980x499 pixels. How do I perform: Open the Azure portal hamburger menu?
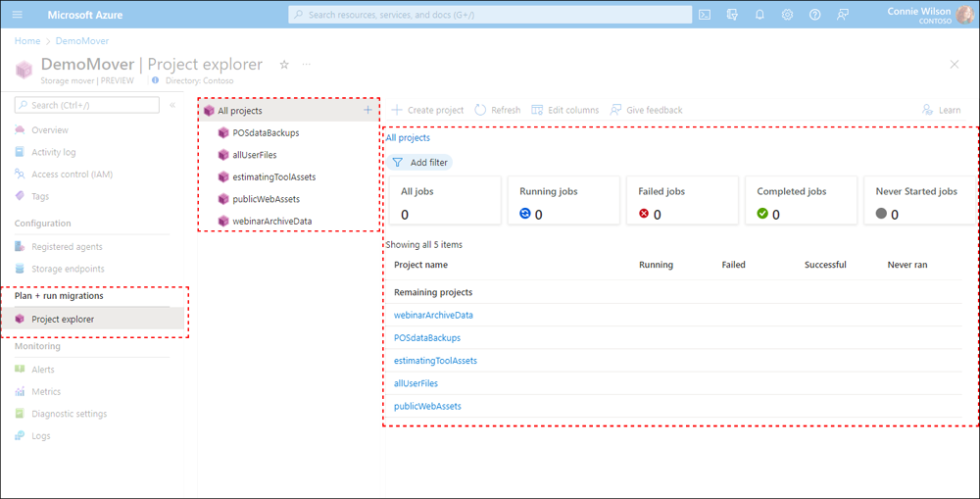[x=17, y=15]
